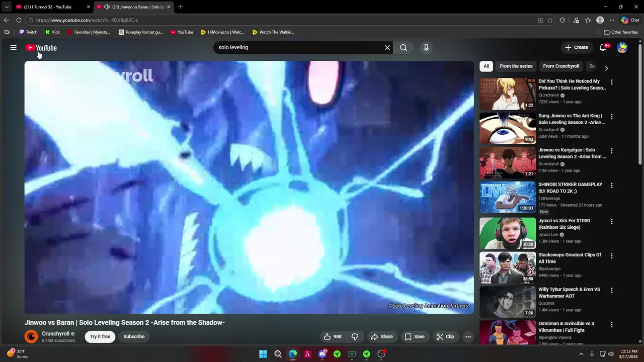Like the video with thumbs up
Screen dimensions: 644x362
333,336
